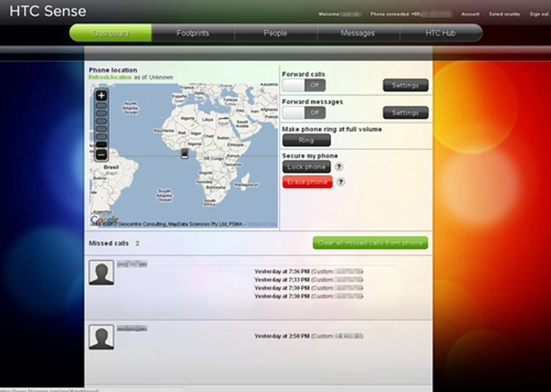The width and height of the screenshot is (551, 392).
Task: Toggle the Forward calls switch
Action: (x=304, y=85)
